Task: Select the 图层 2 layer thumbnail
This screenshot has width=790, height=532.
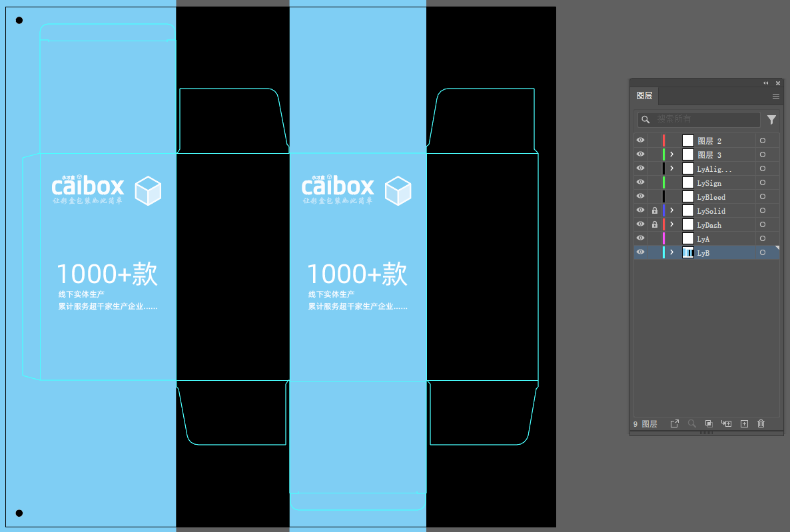Action: [687, 140]
